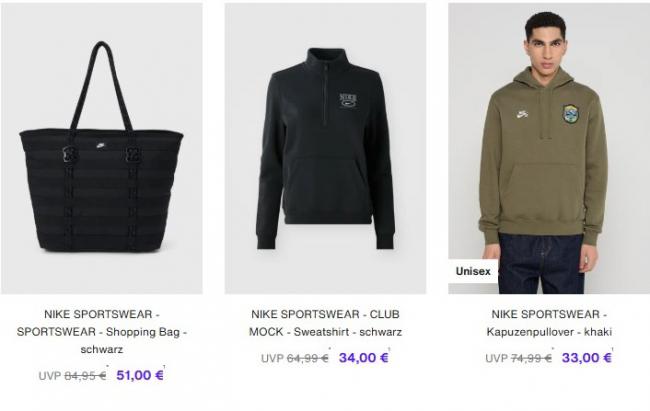Click the Nike chest logo on black sweatshirt
Viewport: 650px width, 411px height.
coord(348,100)
